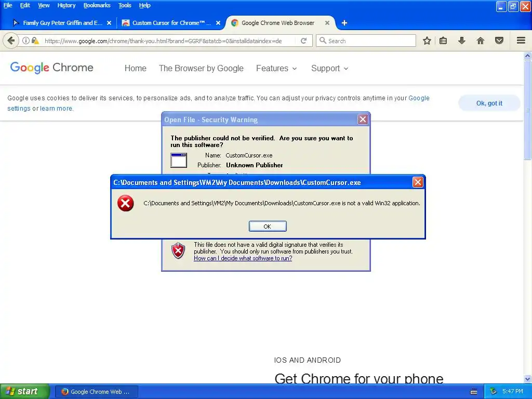Select the red error X icon in the dialog
Image resolution: width=532 pixels, height=399 pixels.
(126, 203)
